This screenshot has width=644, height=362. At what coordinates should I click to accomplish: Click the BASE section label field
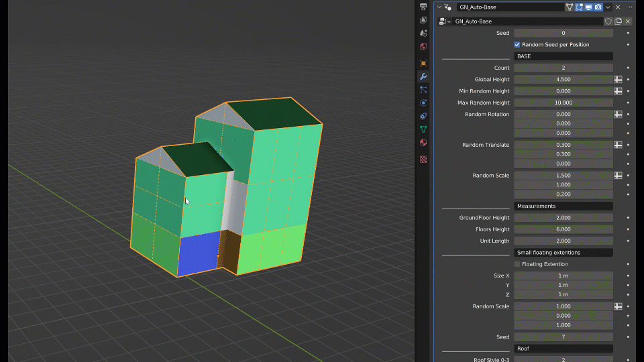tap(563, 56)
